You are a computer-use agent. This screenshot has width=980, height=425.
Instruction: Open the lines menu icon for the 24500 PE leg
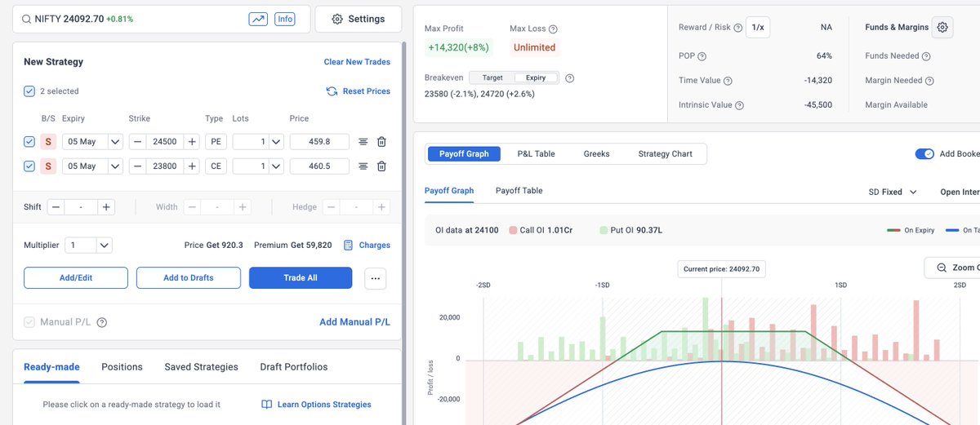tap(363, 142)
